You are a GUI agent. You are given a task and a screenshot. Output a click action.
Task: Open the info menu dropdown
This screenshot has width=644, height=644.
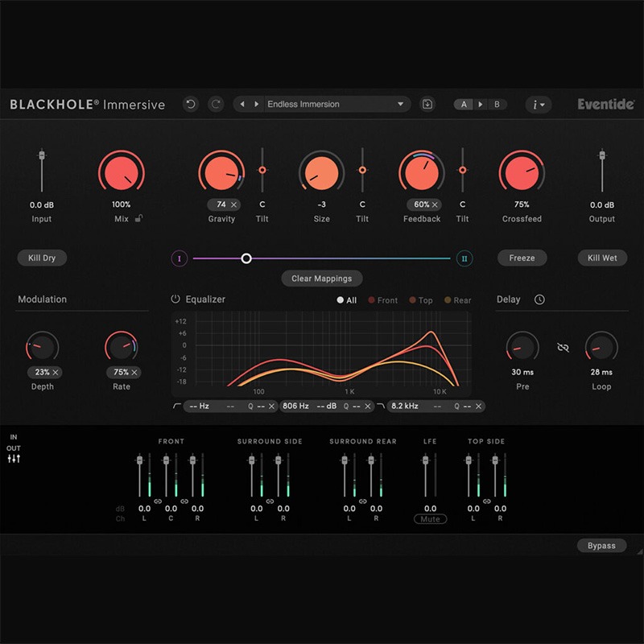point(539,105)
